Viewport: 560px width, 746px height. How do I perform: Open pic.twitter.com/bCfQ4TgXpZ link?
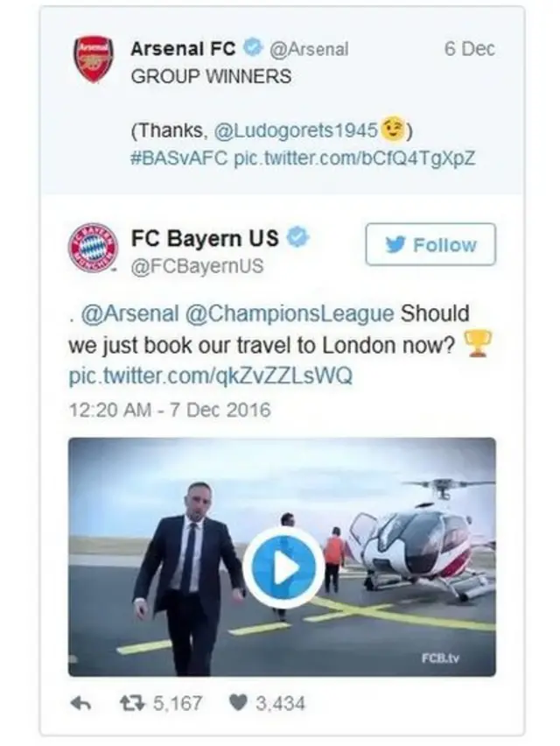354,158
